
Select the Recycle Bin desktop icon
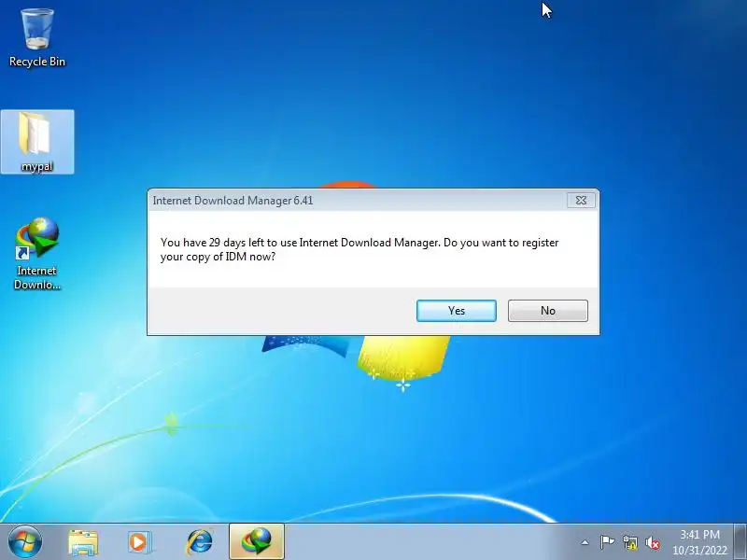pyautogui.click(x=37, y=38)
